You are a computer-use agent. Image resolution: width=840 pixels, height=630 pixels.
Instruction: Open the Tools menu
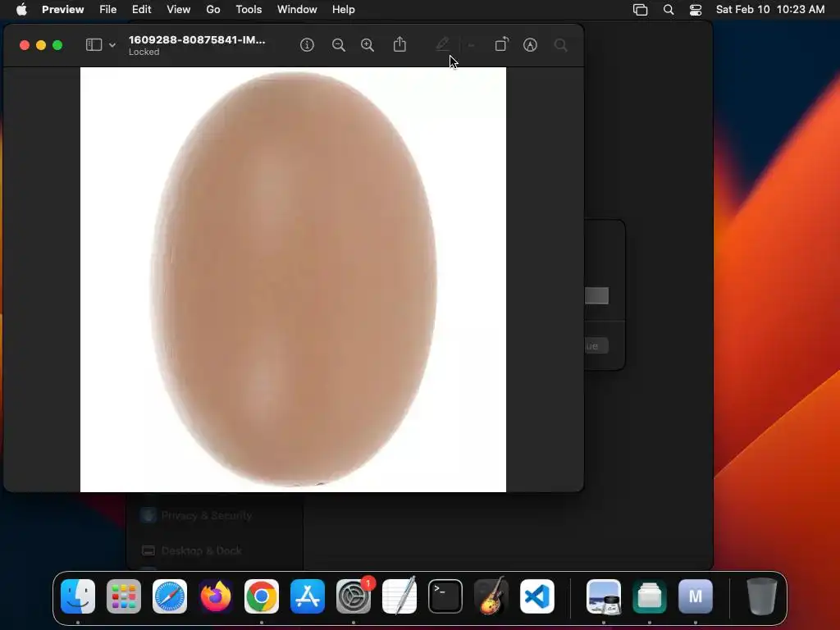pos(249,9)
